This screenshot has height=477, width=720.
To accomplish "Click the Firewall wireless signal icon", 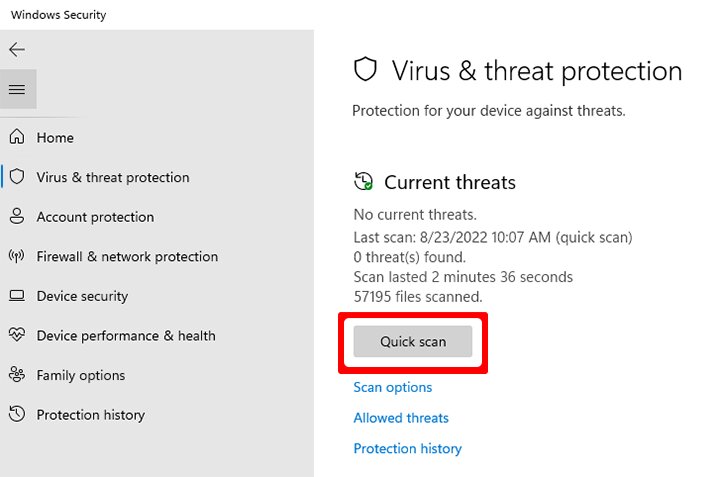I will tap(17, 257).
